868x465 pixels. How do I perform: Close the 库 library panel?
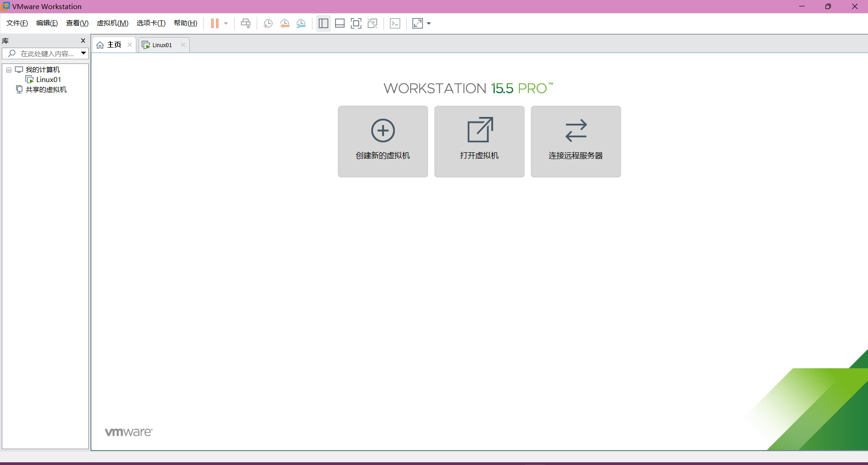[x=83, y=41]
